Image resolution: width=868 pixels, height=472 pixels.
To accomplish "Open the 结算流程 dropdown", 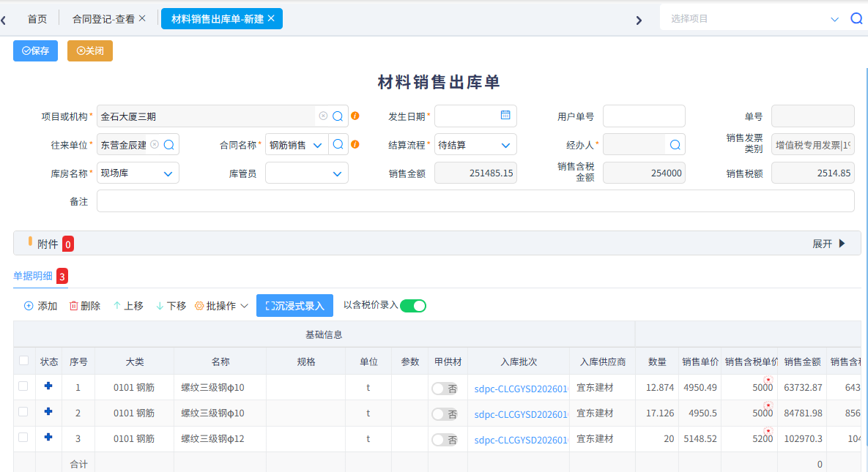I will [475, 145].
